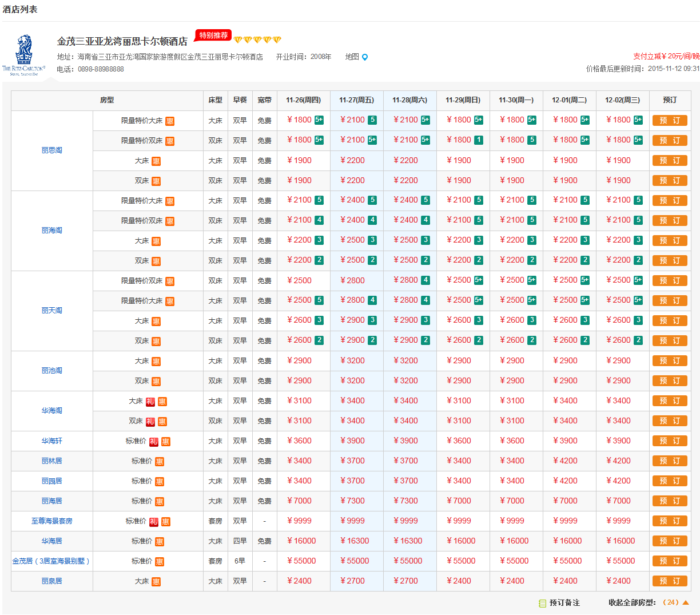Image resolution: width=700 pixels, height=615 pixels.
Task: Click the hotel name 金茂三亚亚龙湾丽思卡尔顿酒店
Action: point(122,41)
